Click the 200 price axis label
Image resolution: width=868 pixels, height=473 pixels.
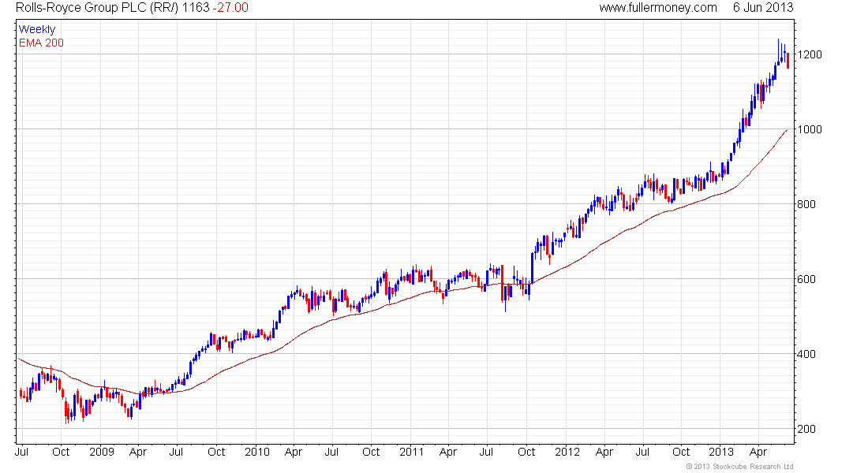806,430
